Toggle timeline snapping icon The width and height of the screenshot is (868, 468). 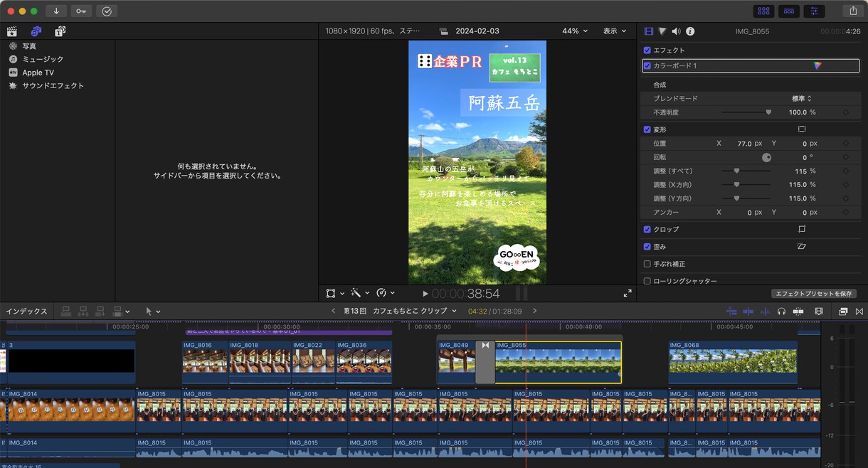coord(857,311)
